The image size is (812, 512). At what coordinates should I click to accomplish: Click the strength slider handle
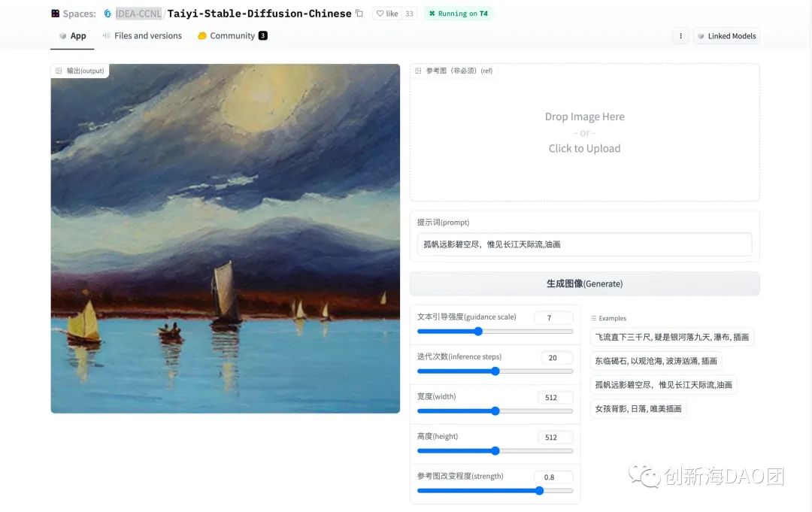click(x=540, y=490)
